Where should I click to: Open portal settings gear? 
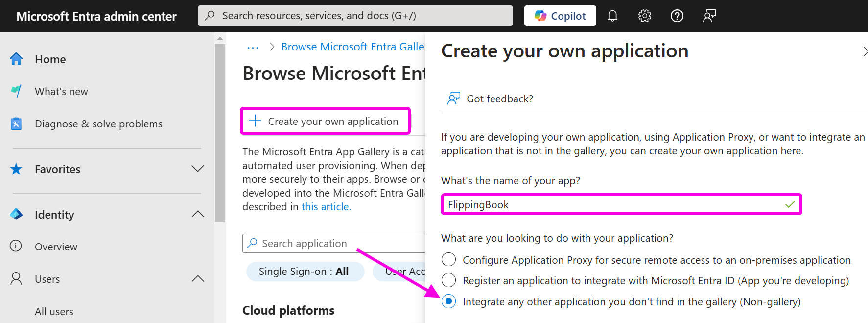[645, 16]
